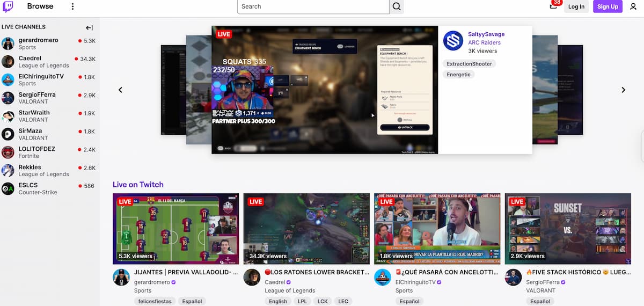644x306 pixels.
Task: Click StarWraith name in sidebar
Action: [x=34, y=113]
